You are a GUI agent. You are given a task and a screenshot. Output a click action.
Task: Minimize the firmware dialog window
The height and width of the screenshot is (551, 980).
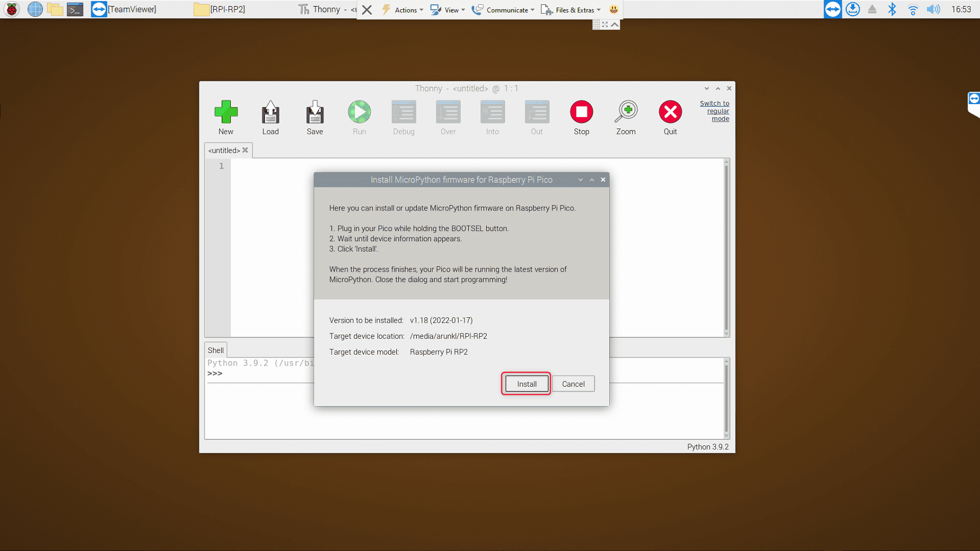[581, 180]
